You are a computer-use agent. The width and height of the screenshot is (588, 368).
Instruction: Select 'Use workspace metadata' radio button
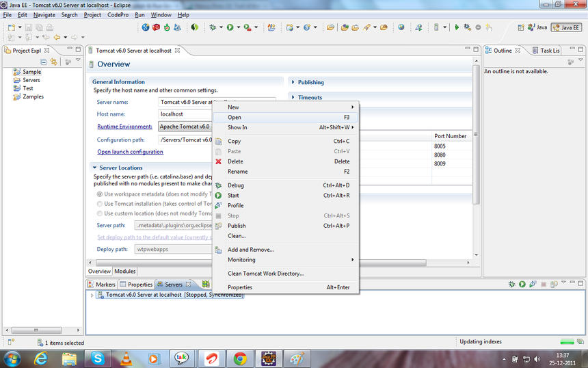(x=100, y=194)
